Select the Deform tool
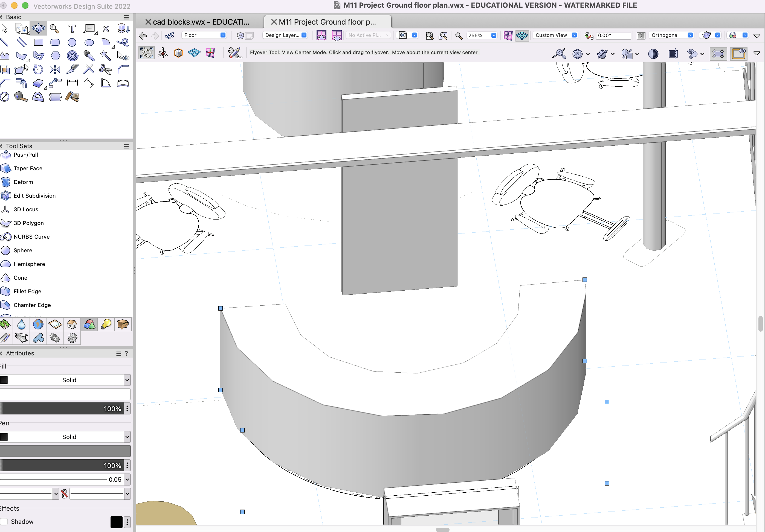Image resolution: width=765 pixels, height=532 pixels. click(23, 182)
